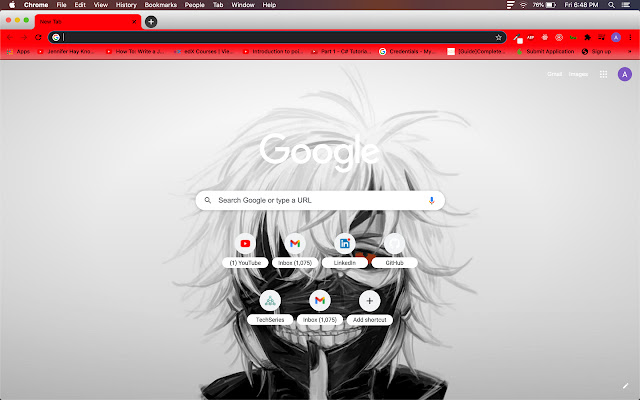Open the media control playlist icon
Screen dimensions: 640x400
pyautogui.click(x=602, y=38)
